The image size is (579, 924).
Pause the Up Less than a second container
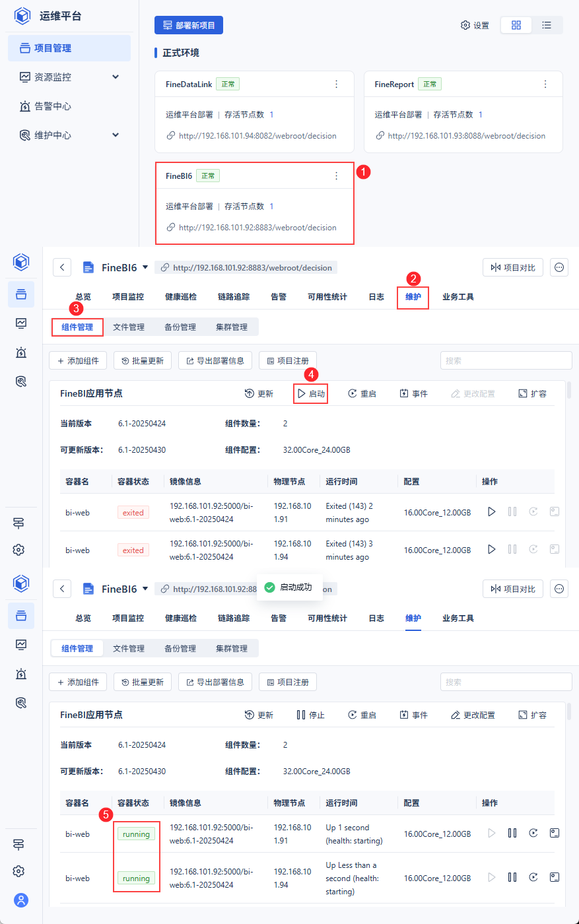pyautogui.click(x=512, y=878)
